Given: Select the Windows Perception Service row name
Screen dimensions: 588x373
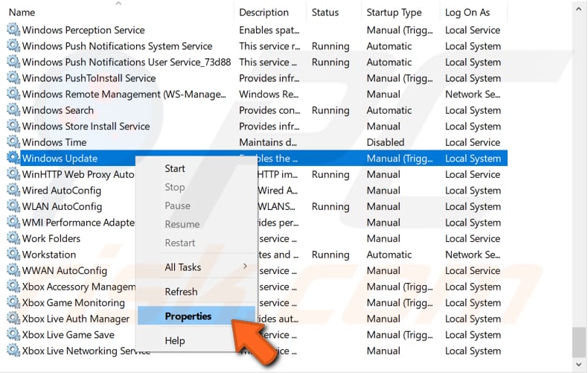Looking at the screenshot, I should point(83,30).
